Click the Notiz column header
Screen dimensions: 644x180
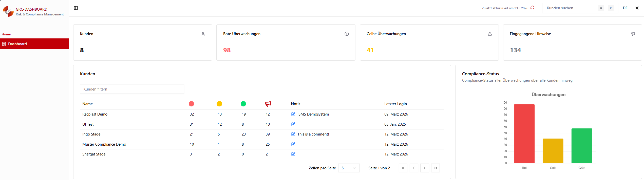(x=296, y=104)
